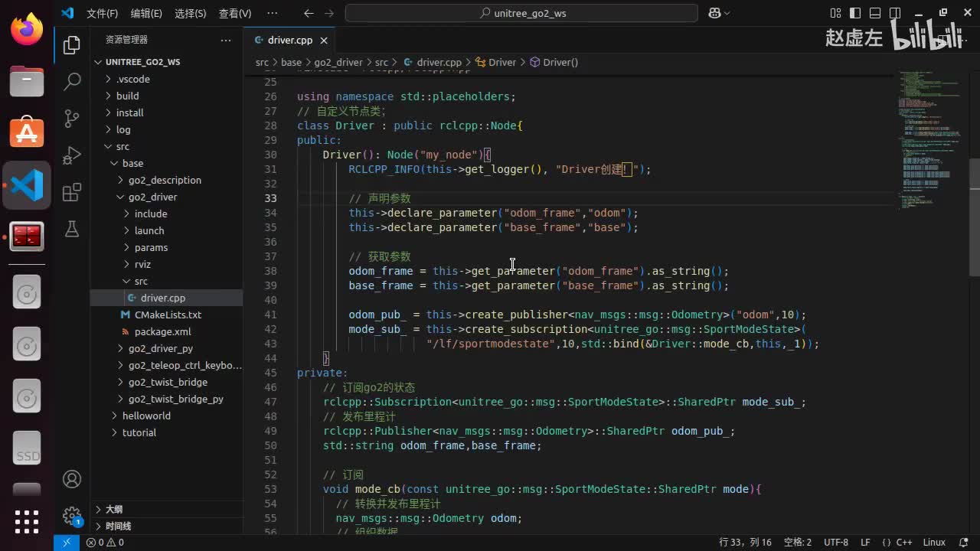The width and height of the screenshot is (980, 551).
Task: Expand the helloworld folder
Action: (167, 416)
